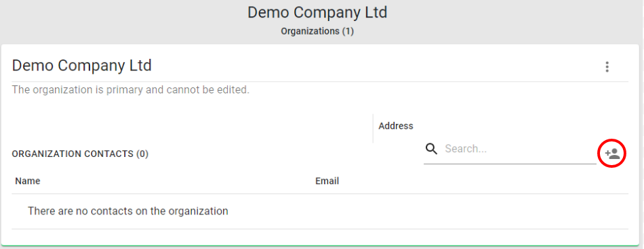Click the add contact person icon

[x=612, y=154]
